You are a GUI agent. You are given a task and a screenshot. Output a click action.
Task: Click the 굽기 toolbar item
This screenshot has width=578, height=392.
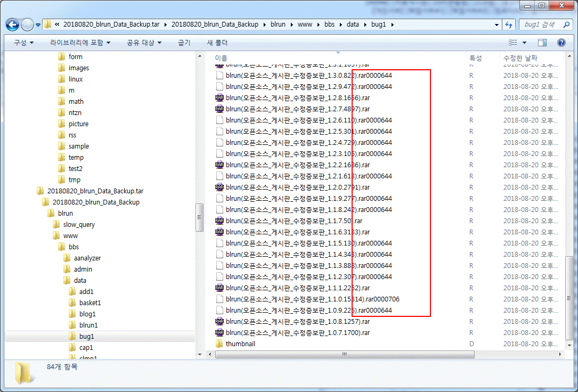(184, 43)
